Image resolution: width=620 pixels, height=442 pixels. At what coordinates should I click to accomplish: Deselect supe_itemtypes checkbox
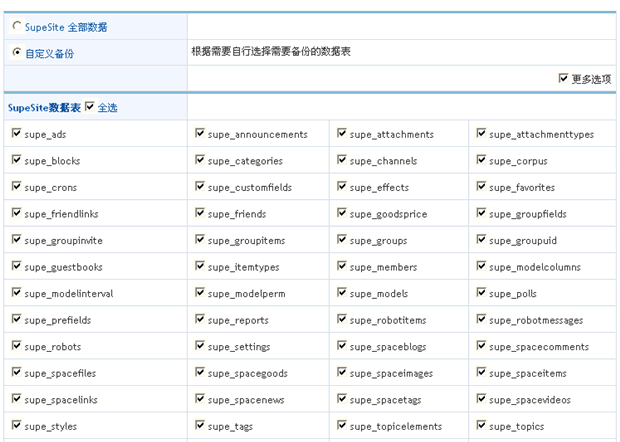click(x=200, y=265)
